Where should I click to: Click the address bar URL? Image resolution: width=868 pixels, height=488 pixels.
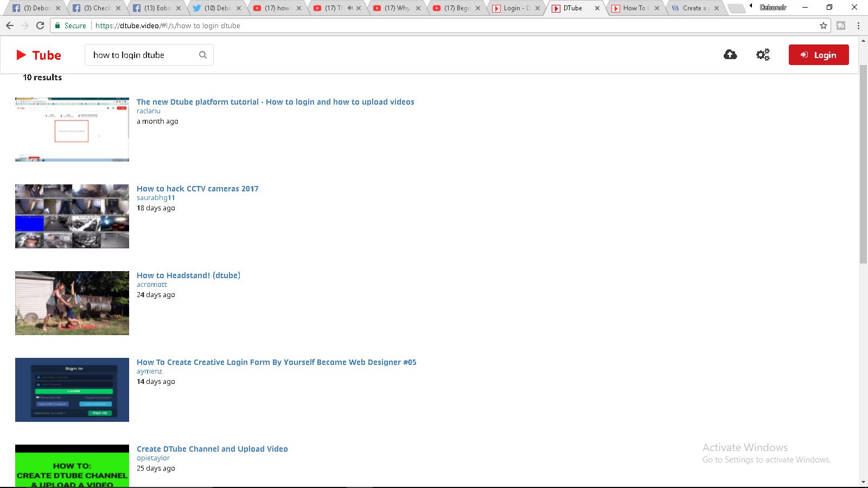[x=168, y=25]
